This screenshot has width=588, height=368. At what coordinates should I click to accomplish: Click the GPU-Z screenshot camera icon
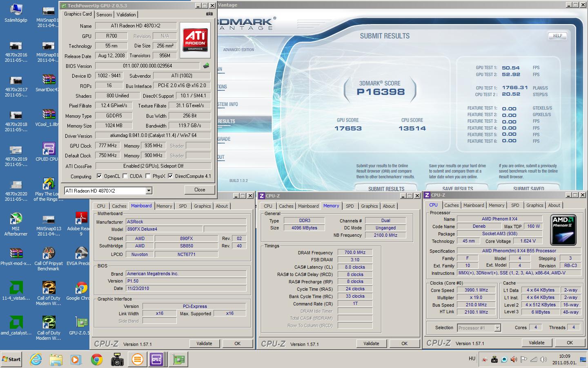coord(209,14)
